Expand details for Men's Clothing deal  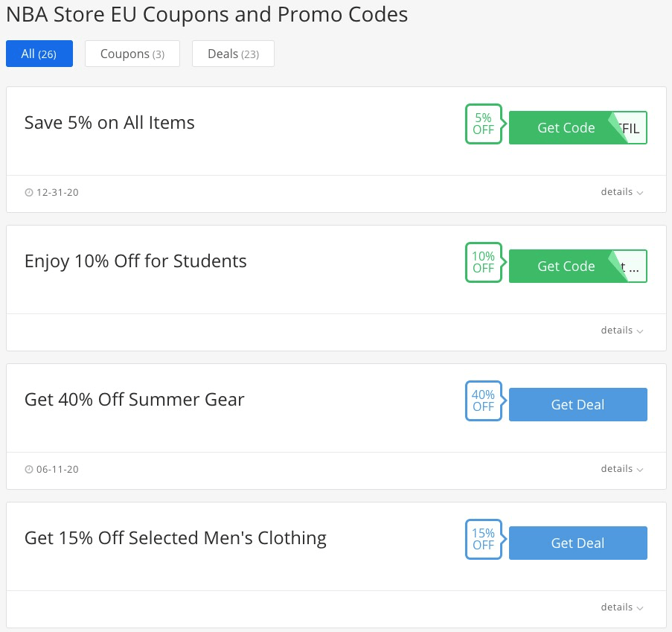[622, 607]
